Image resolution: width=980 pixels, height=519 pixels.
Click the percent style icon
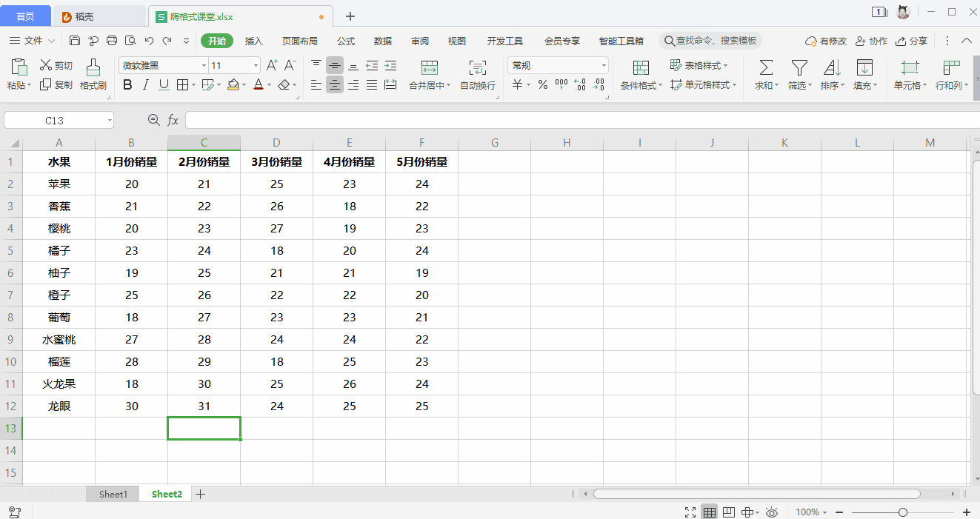[543, 85]
